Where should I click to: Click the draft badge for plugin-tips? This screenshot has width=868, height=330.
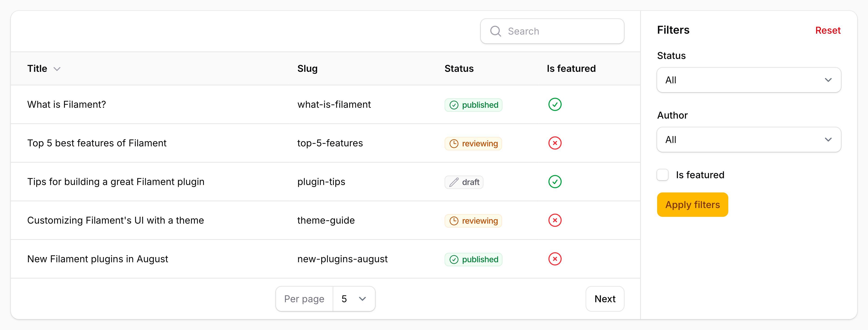(464, 182)
